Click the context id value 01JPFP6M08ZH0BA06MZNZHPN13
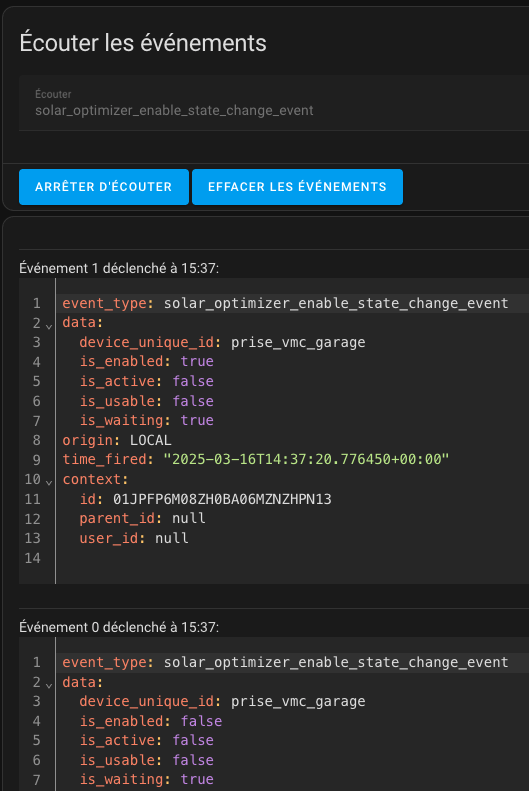Screen dimensions: 529x791 click(x=222, y=499)
